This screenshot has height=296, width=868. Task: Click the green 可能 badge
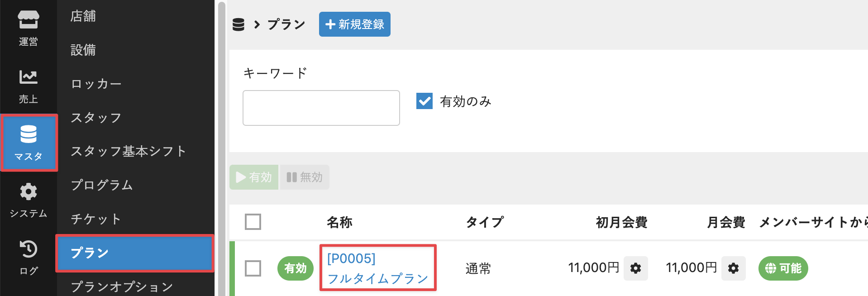coord(783,268)
